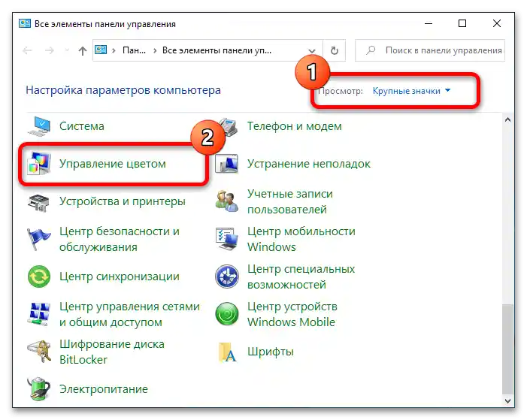Click scrollbar up arrow

(x=508, y=120)
